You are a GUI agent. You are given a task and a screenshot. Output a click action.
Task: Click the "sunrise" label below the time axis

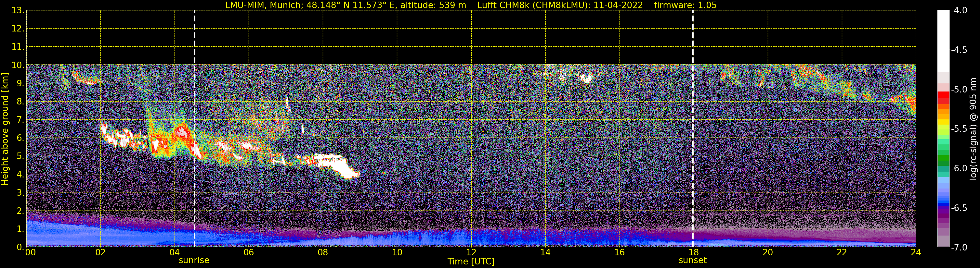[x=194, y=261]
